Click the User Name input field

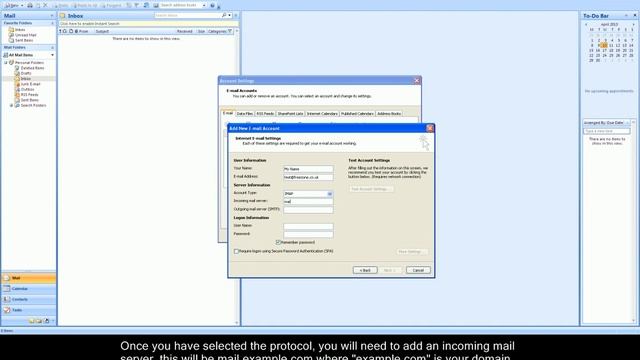tap(308, 227)
